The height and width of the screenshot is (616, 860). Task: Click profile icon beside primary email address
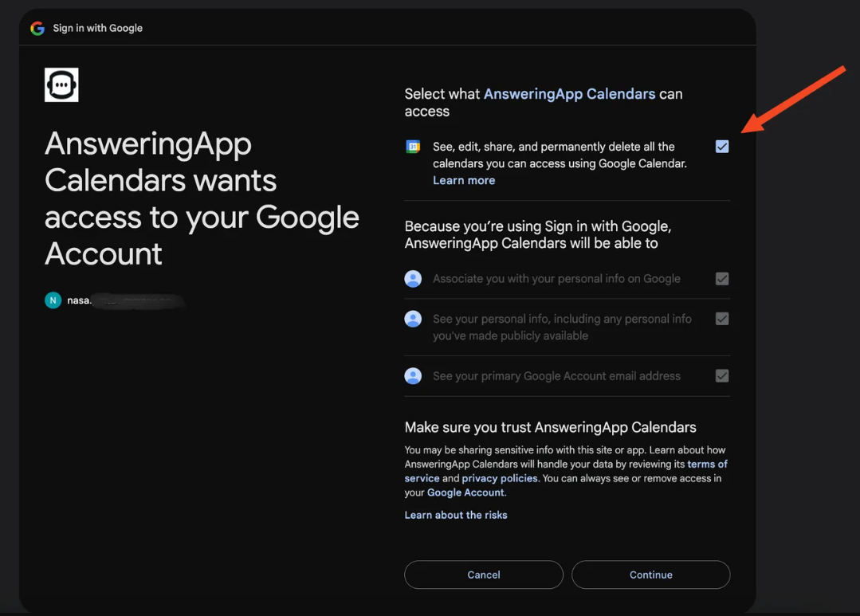(413, 376)
